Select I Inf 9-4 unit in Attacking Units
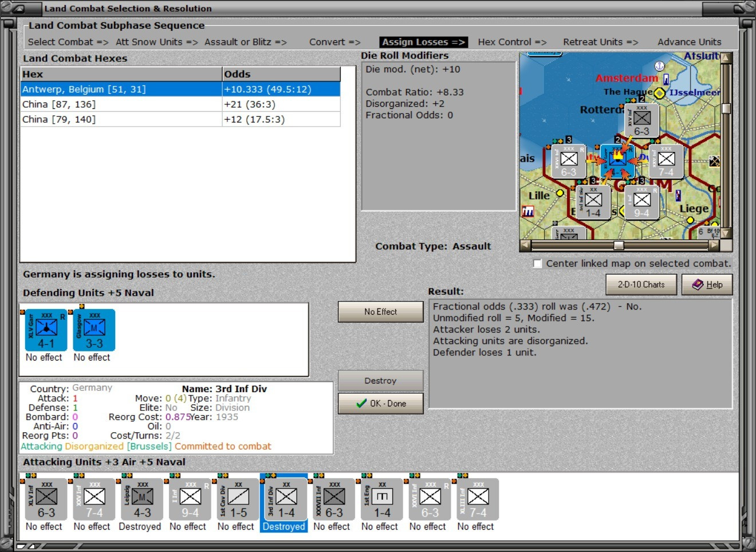The image size is (756, 552). click(x=190, y=500)
